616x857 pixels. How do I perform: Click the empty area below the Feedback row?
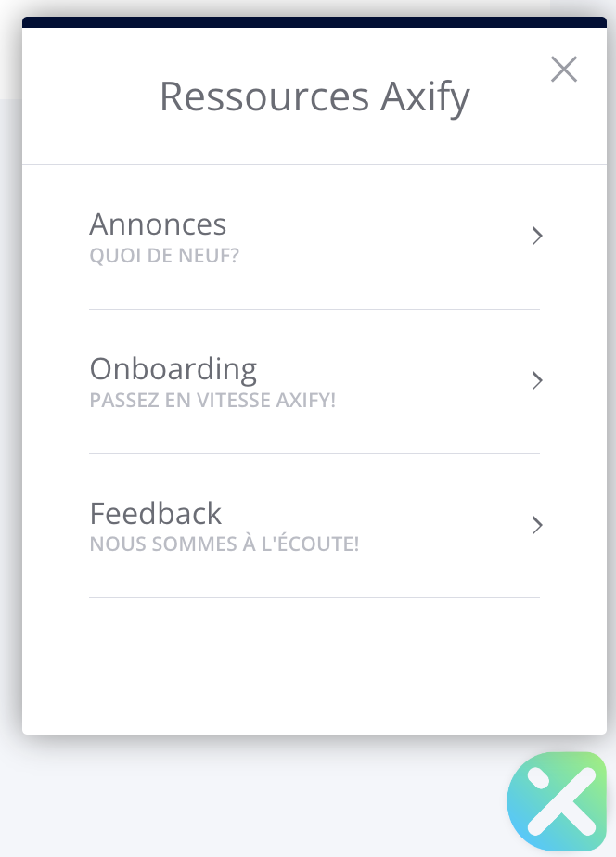click(314, 666)
